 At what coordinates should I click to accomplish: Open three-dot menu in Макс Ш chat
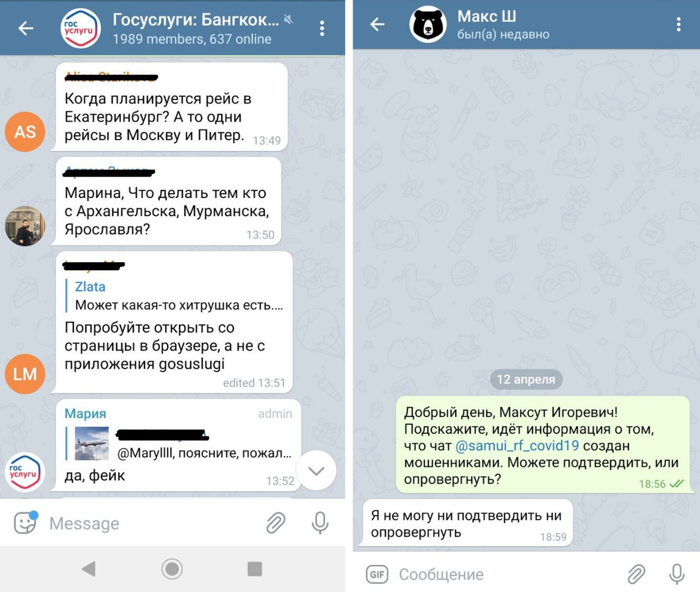(x=678, y=24)
